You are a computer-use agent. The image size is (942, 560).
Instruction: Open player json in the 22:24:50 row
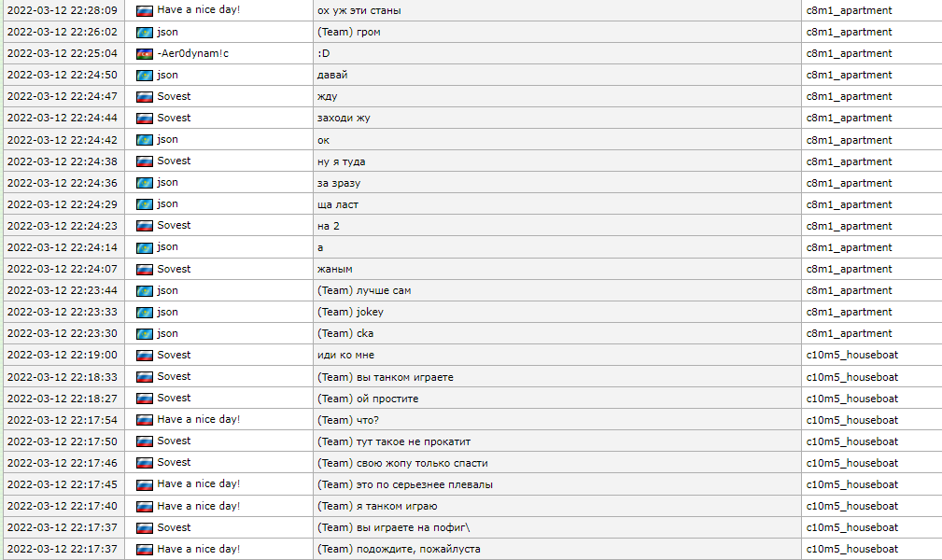(x=167, y=75)
